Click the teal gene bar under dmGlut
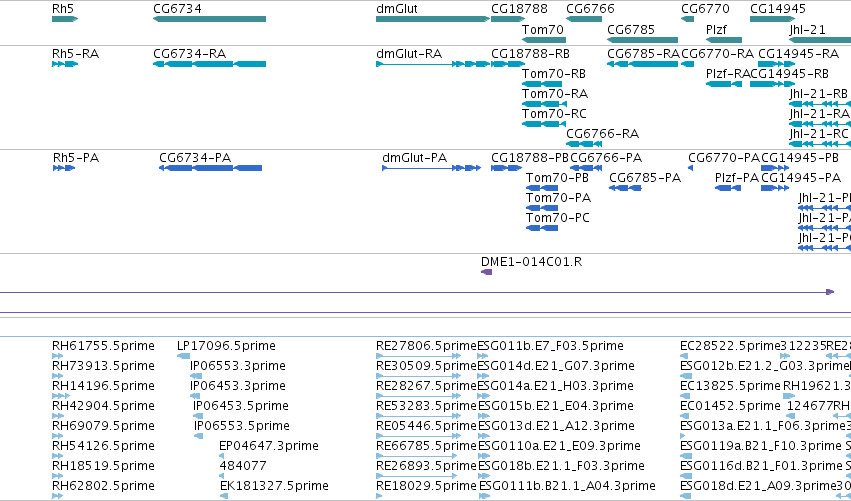 pyautogui.click(x=433, y=19)
